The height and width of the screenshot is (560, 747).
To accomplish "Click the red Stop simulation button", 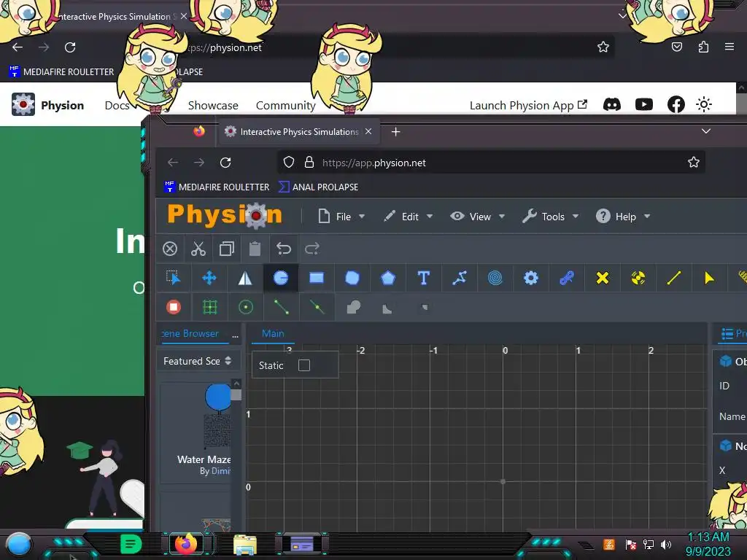I will (x=174, y=307).
